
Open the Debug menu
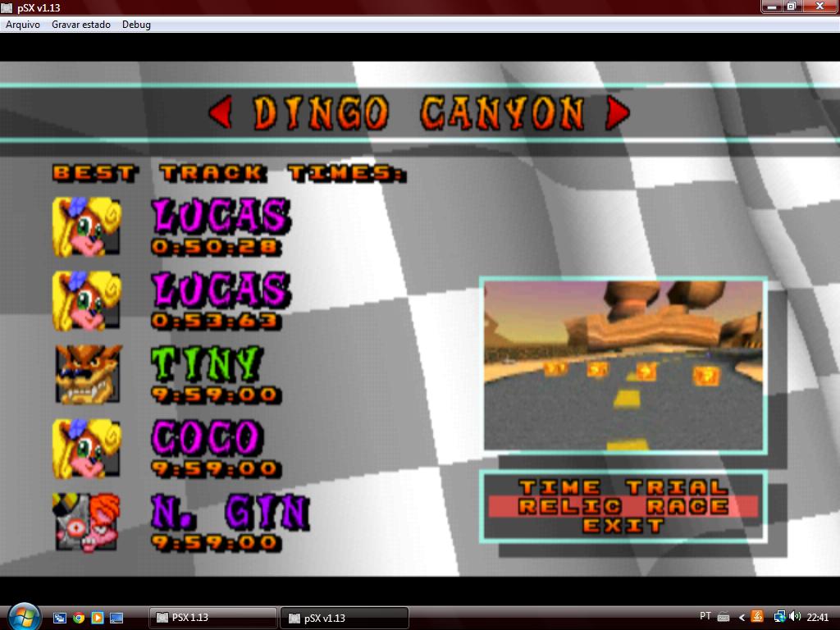pyautogui.click(x=136, y=25)
